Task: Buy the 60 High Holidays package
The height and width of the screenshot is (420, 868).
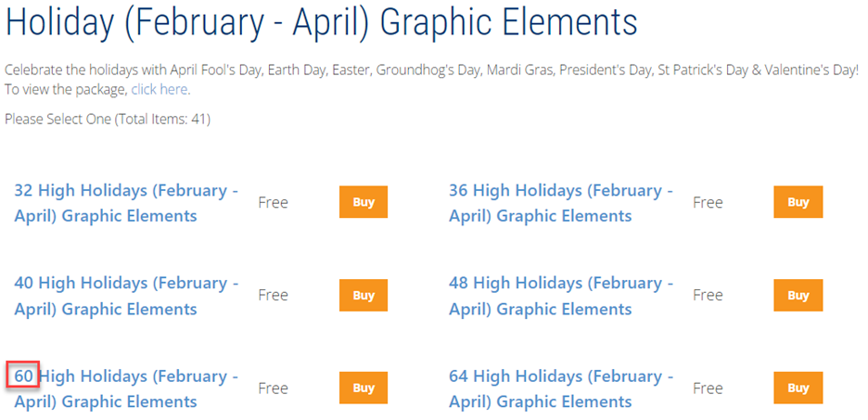Action: pyautogui.click(x=364, y=388)
